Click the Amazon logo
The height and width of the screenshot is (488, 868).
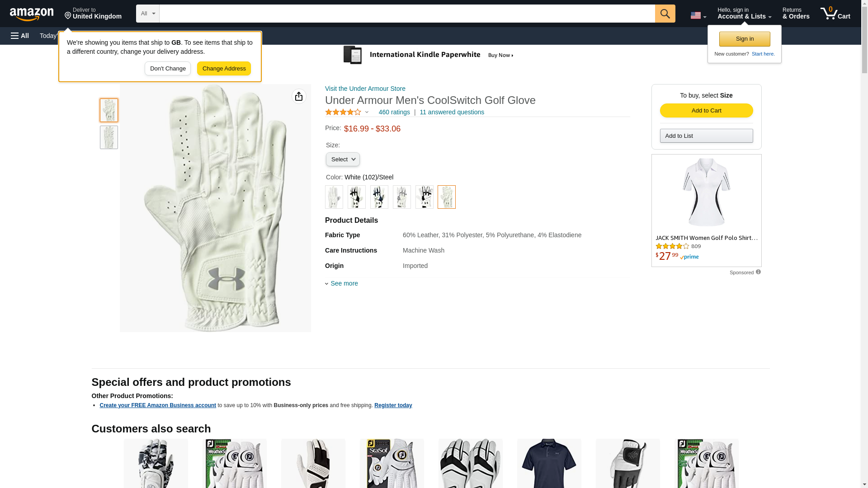(32, 14)
